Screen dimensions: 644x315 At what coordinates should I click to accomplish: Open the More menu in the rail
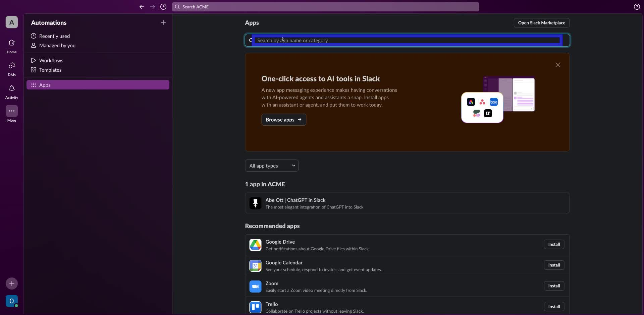coord(11,114)
